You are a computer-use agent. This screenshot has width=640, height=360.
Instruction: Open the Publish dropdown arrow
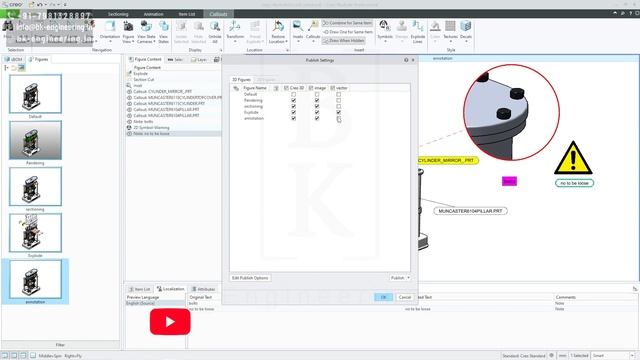[x=408, y=278]
